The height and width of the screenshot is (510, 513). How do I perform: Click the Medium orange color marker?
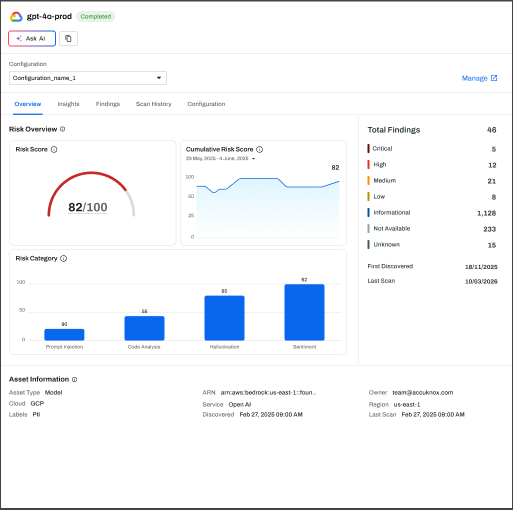(368, 181)
